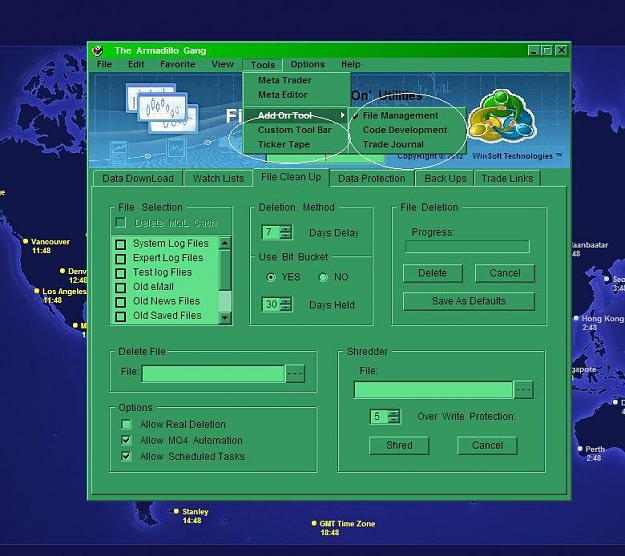Click the File Deletion progress bar
625x556 pixels.
(x=467, y=246)
